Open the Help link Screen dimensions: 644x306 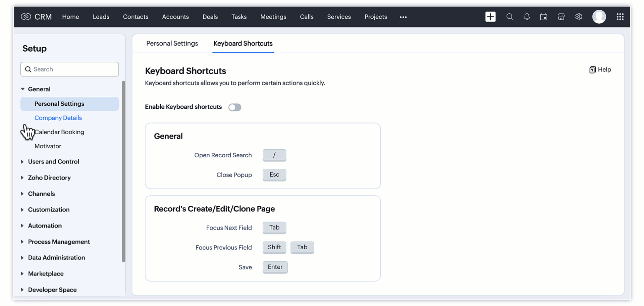pos(600,70)
